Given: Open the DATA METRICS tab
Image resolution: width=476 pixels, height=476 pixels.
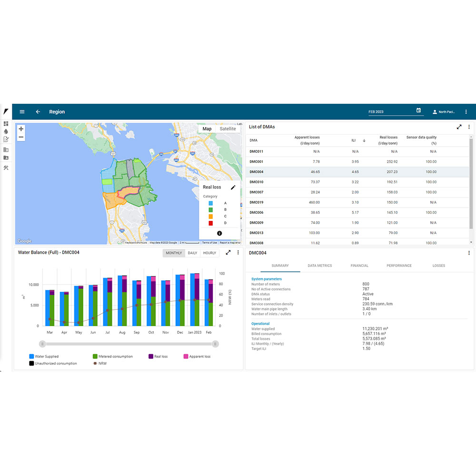Looking at the screenshot, I should click(320, 266).
